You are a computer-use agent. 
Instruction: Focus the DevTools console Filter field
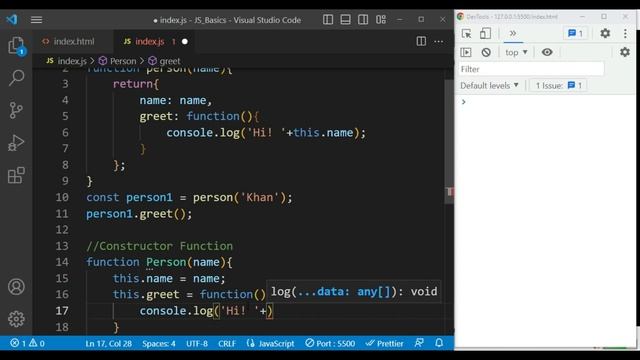coord(531,69)
